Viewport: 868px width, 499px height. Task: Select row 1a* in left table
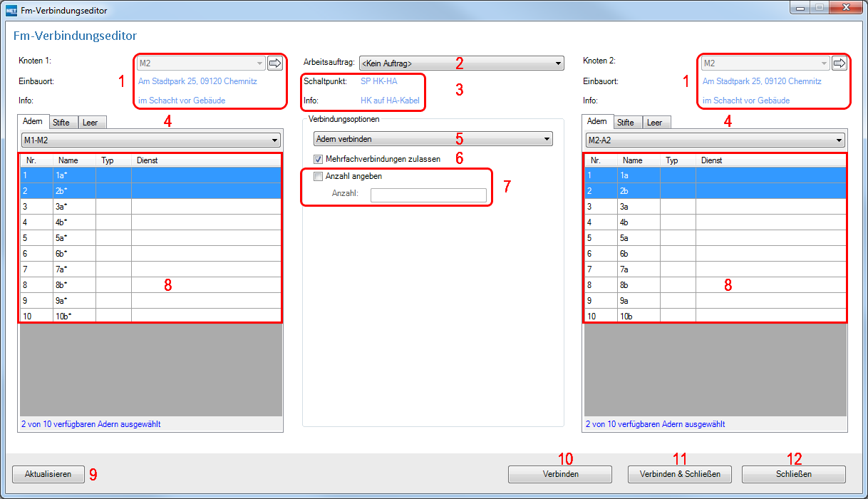(x=150, y=175)
